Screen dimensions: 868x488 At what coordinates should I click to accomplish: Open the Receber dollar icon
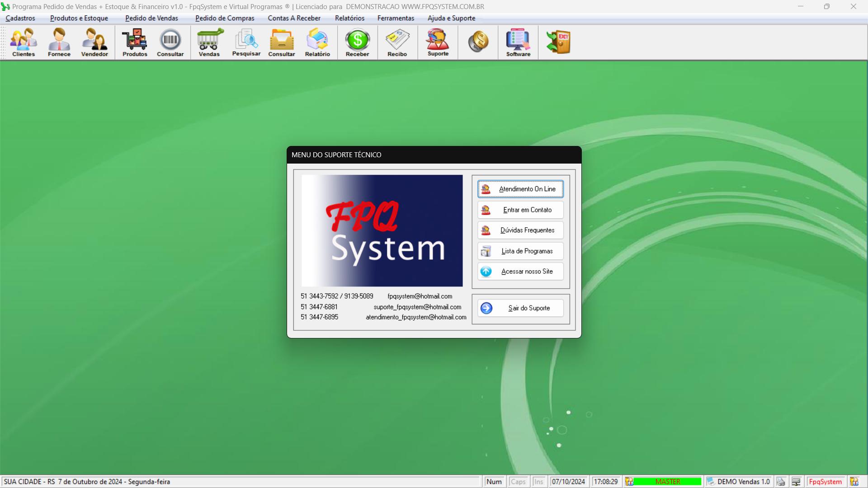tap(357, 42)
